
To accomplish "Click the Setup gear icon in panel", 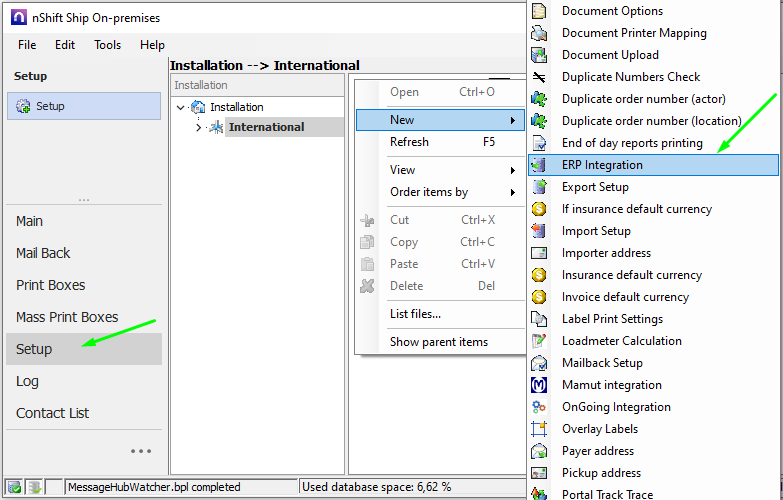I will coord(23,106).
